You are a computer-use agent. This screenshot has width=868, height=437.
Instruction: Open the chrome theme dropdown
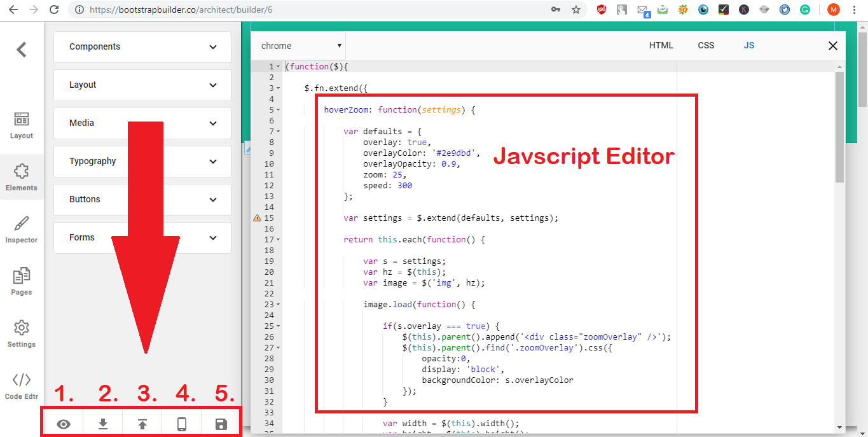[299, 46]
